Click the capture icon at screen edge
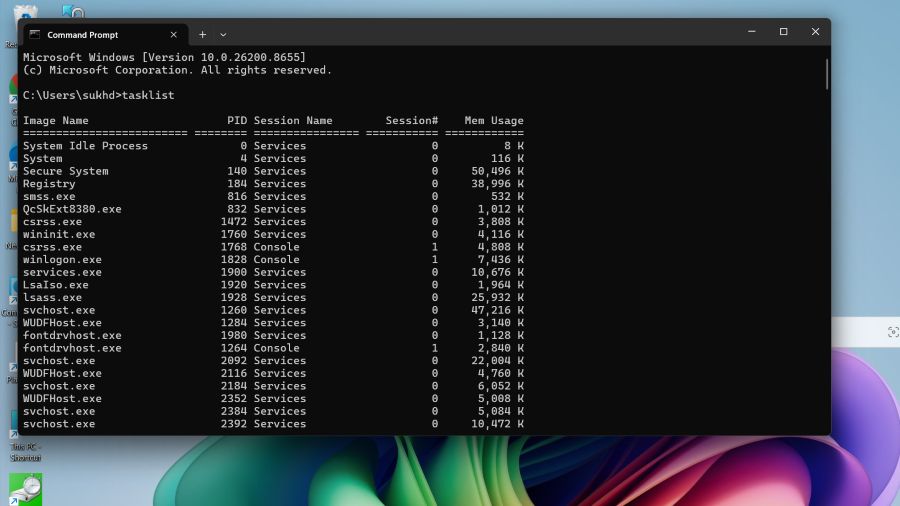The image size is (900, 506). tap(893, 332)
